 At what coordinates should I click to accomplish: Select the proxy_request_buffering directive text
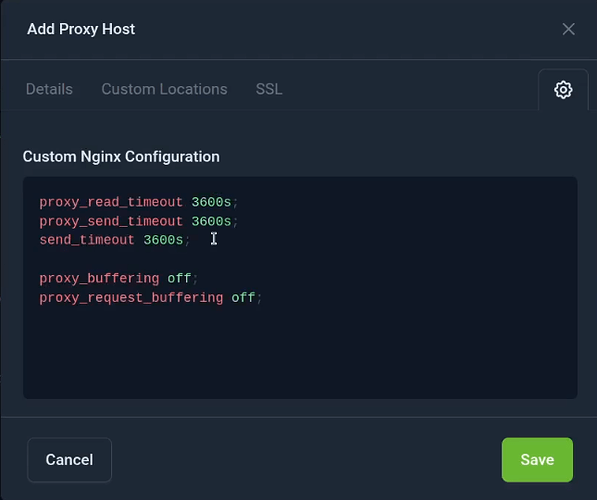coord(131,297)
